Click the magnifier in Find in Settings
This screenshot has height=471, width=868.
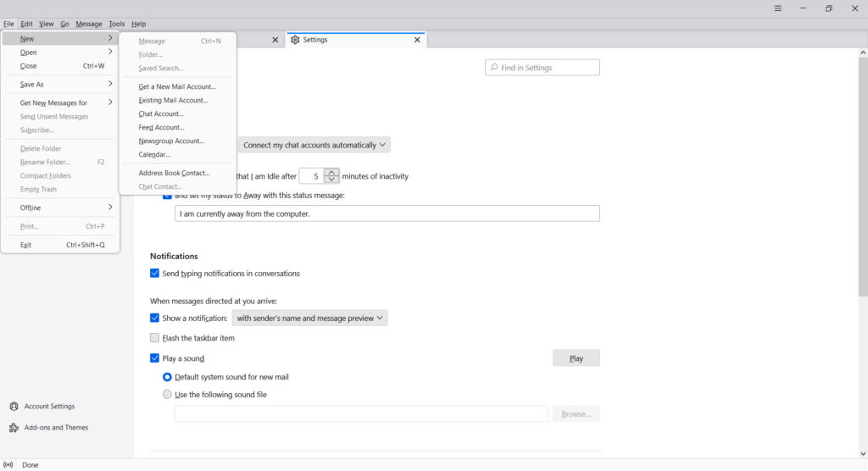tap(494, 68)
